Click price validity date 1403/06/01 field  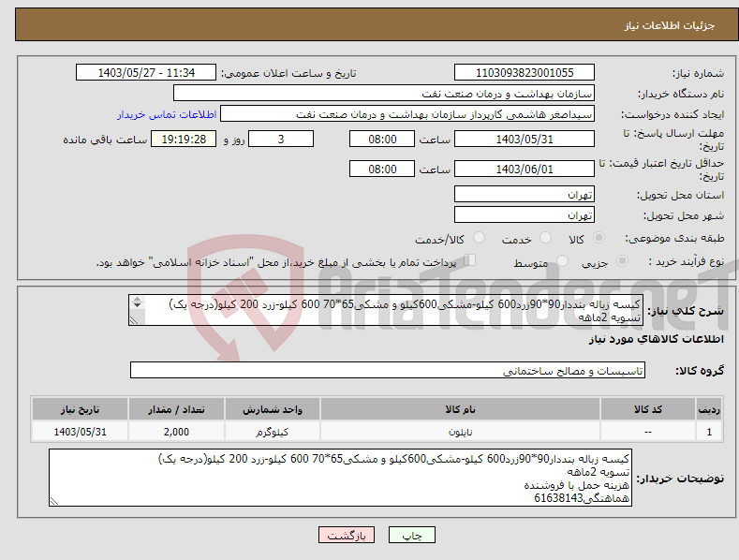pyautogui.click(x=525, y=169)
